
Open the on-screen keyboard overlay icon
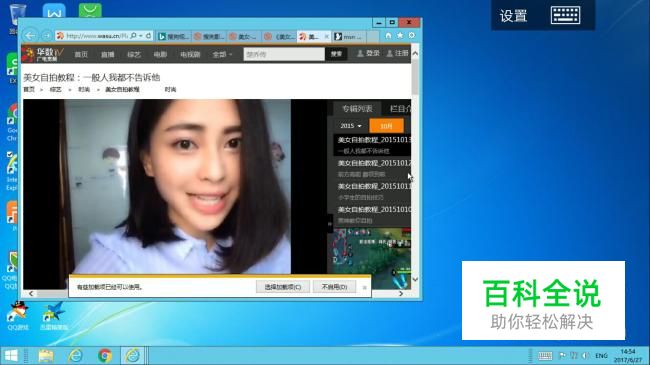point(565,15)
